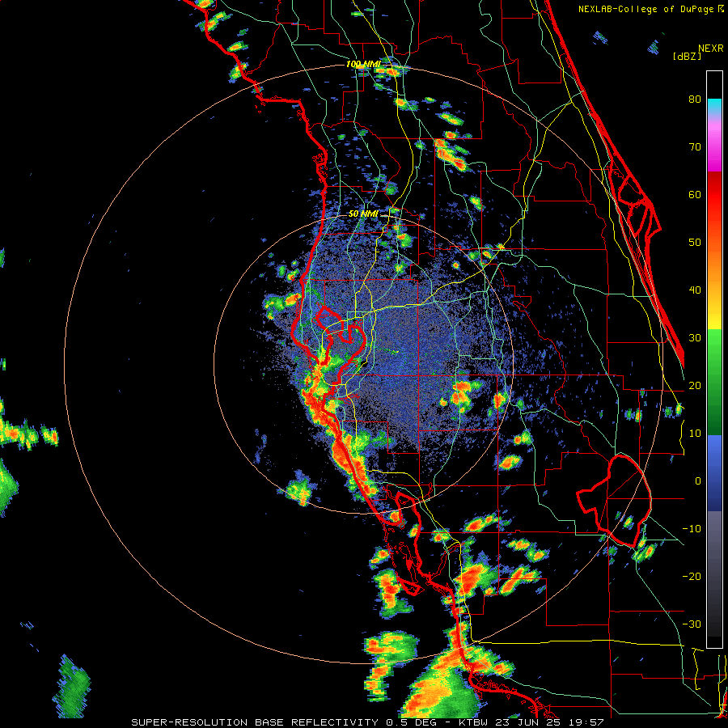Click the NEXR label above color scale
The image size is (728, 728).
coord(710,49)
